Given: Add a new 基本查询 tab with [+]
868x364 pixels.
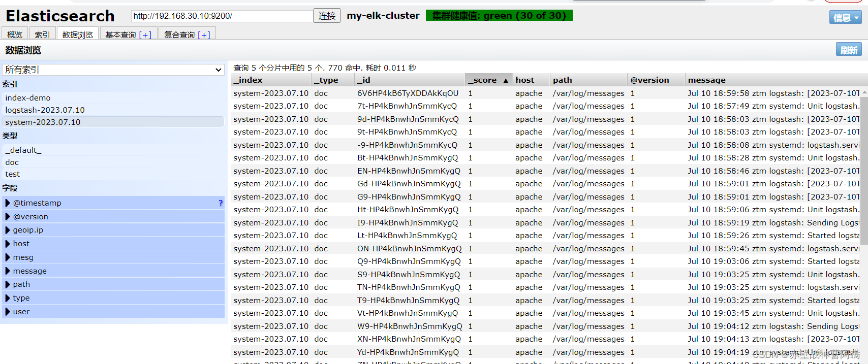Looking at the screenshot, I should (145, 35).
